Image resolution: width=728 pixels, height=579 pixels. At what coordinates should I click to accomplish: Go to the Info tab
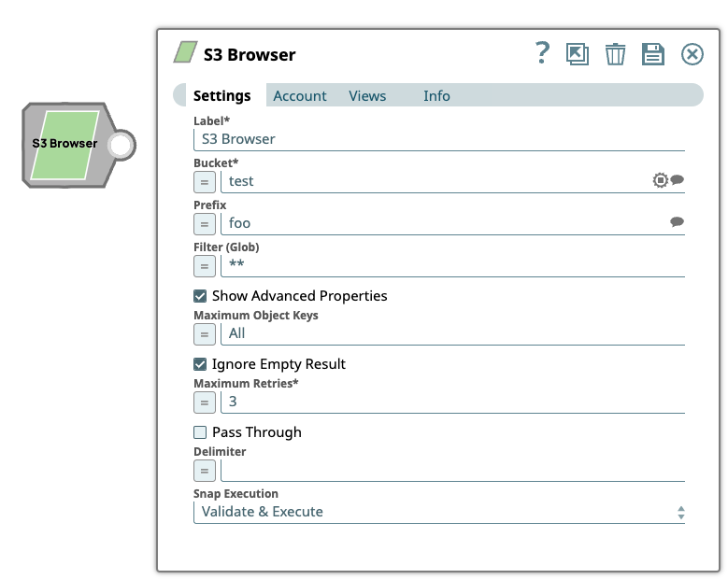[436, 96]
